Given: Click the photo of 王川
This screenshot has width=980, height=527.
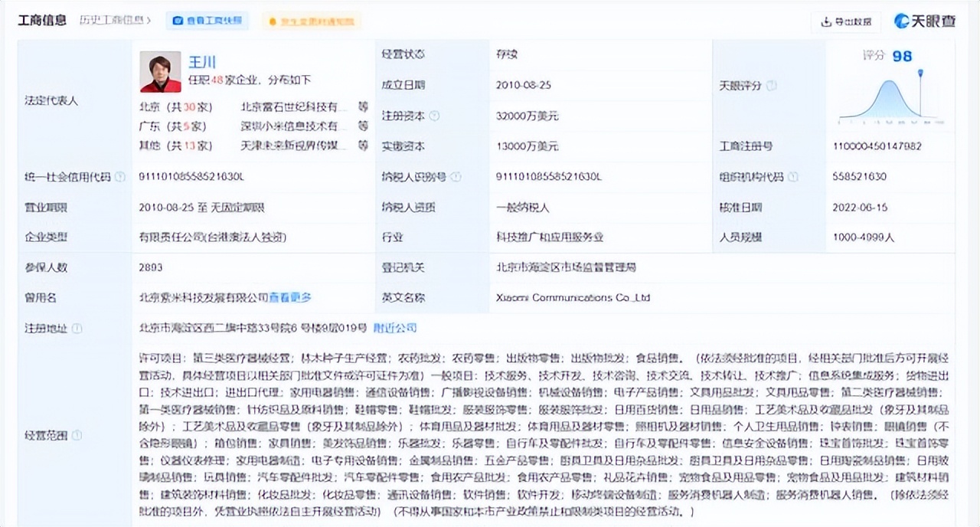Looking at the screenshot, I should (x=160, y=72).
